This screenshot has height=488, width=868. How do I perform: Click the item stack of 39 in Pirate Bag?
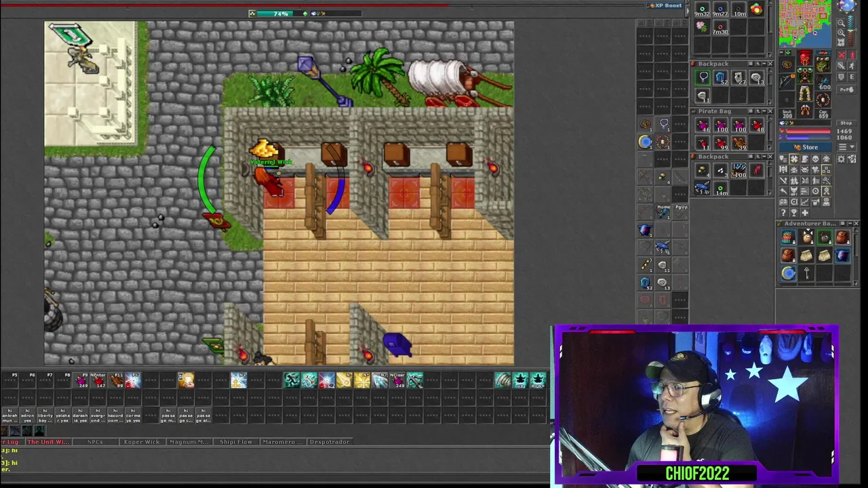click(738, 142)
